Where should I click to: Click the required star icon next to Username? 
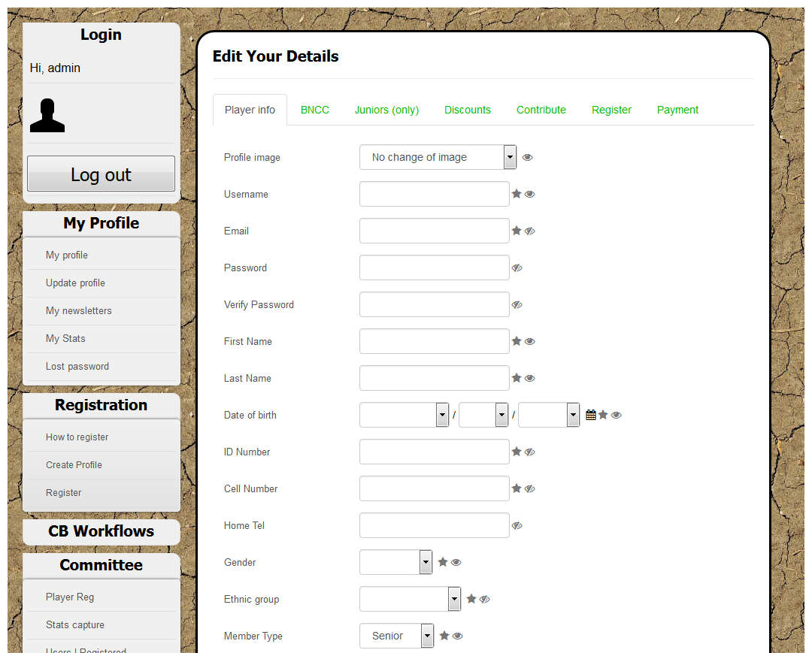(x=517, y=194)
